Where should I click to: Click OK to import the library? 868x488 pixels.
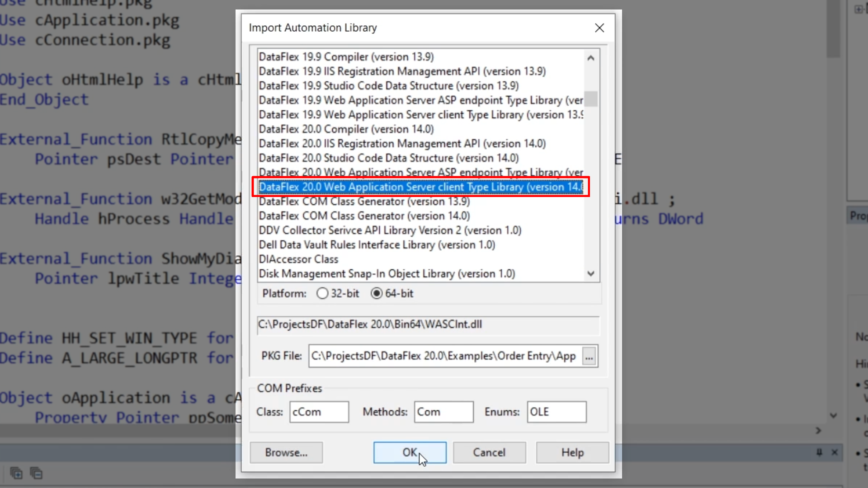coord(410,452)
